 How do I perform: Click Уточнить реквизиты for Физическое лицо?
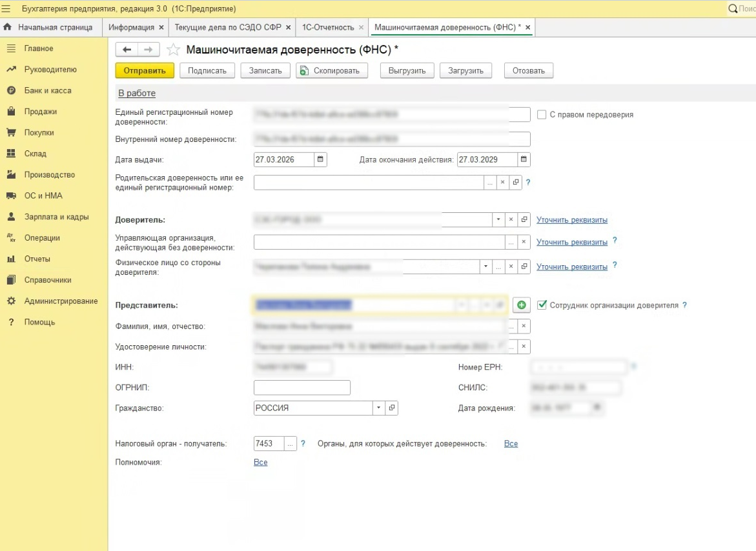point(572,266)
